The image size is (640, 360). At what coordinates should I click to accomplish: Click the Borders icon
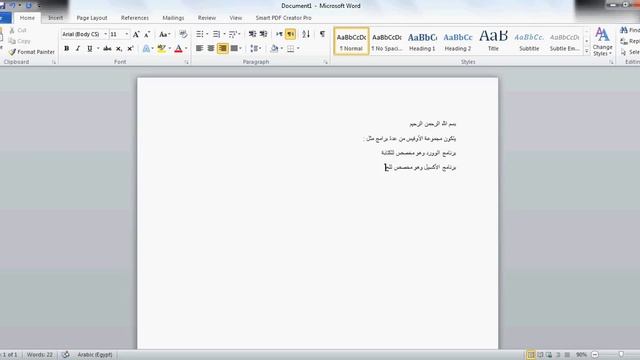tap(291, 49)
